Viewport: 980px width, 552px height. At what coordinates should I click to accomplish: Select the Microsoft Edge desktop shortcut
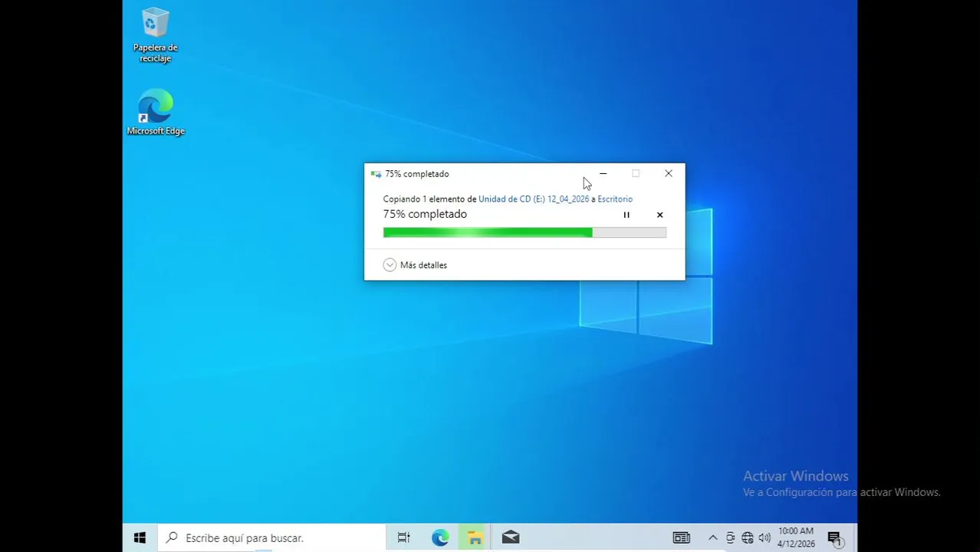click(156, 113)
